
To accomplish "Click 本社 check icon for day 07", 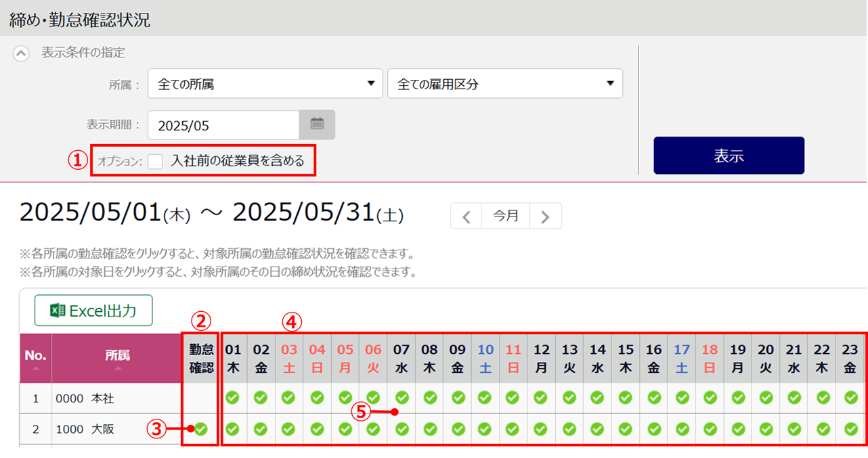I will tap(402, 398).
